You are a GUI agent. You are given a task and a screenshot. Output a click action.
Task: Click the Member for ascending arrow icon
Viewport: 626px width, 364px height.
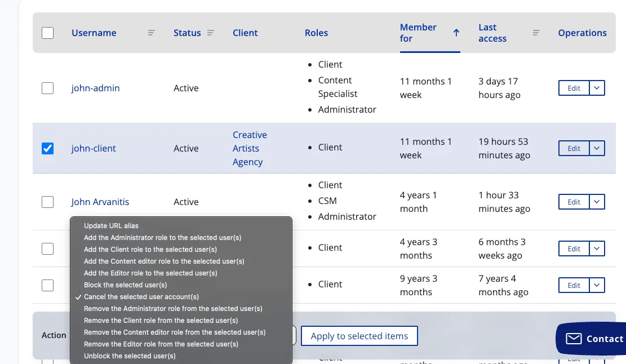click(x=456, y=33)
